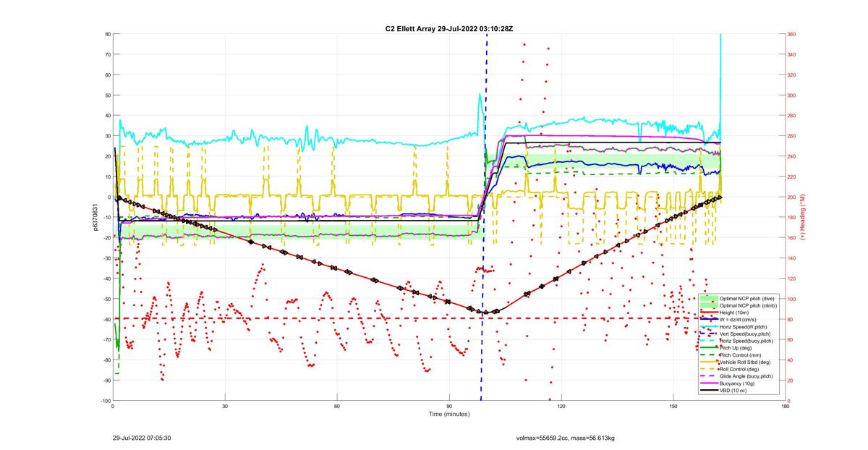Click legend entry Vehicle Roll Stbd (deg)
Image resolution: width=868 pixels, height=450 pixels.
click(x=746, y=362)
